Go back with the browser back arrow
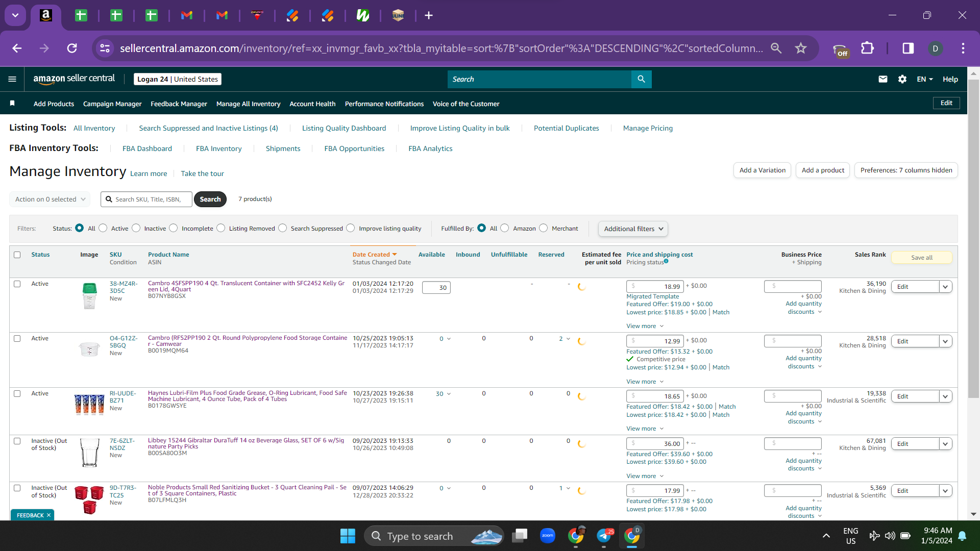The width and height of the screenshot is (980, 551). [17, 48]
